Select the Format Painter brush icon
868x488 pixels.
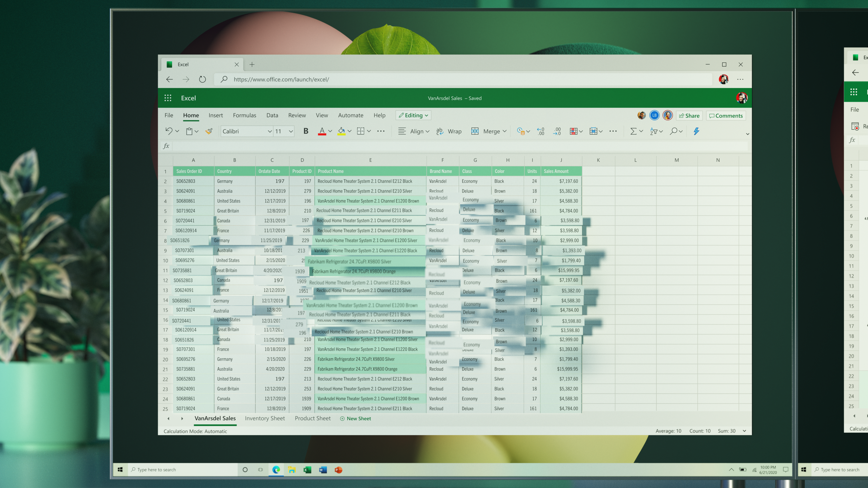tap(209, 131)
